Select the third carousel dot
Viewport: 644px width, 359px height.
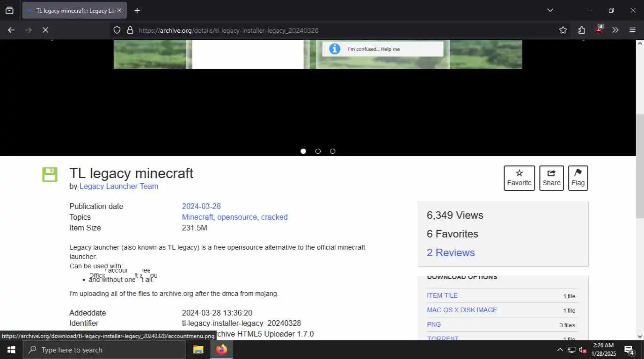point(332,151)
